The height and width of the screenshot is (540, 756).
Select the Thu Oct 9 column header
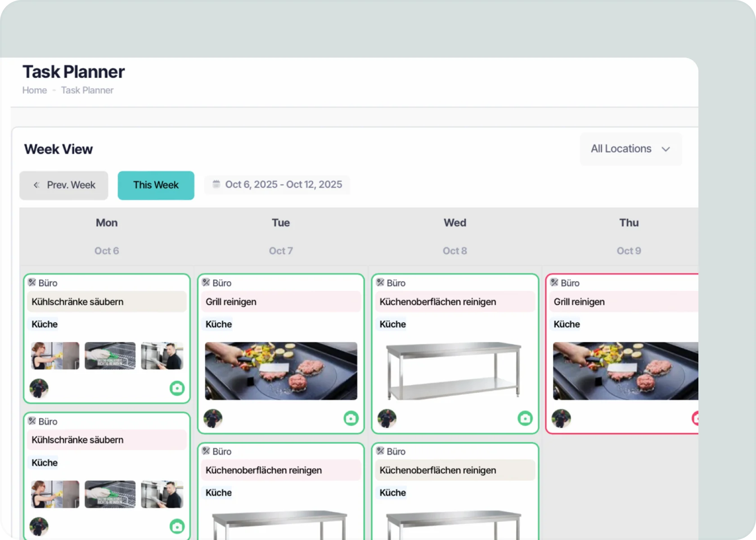pos(621,237)
